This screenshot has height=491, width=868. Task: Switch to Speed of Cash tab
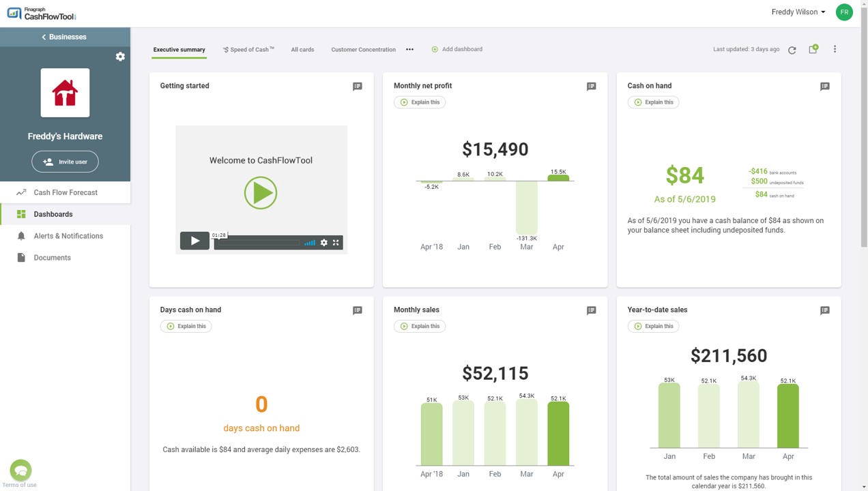pos(248,50)
